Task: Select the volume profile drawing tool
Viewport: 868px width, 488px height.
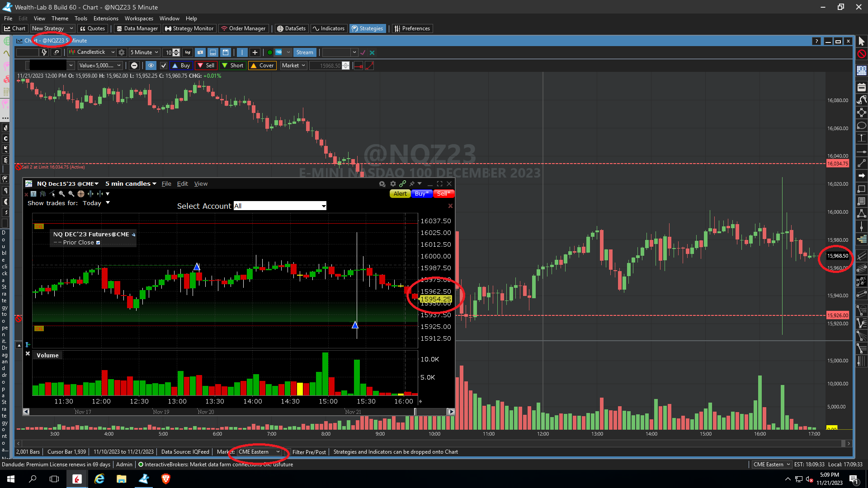Action: coord(861,240)
